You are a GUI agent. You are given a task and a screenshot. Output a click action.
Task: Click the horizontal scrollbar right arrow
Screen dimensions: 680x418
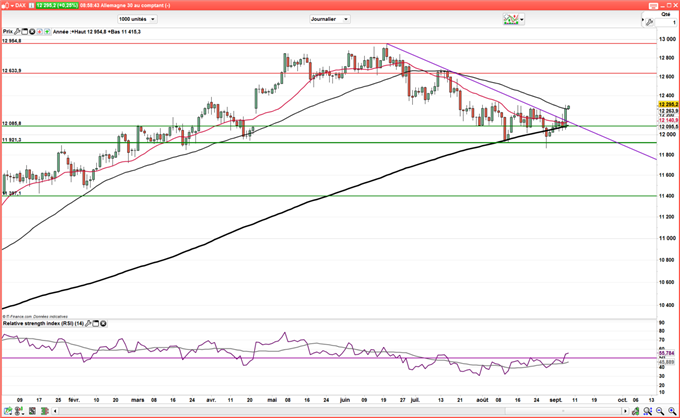625,411
